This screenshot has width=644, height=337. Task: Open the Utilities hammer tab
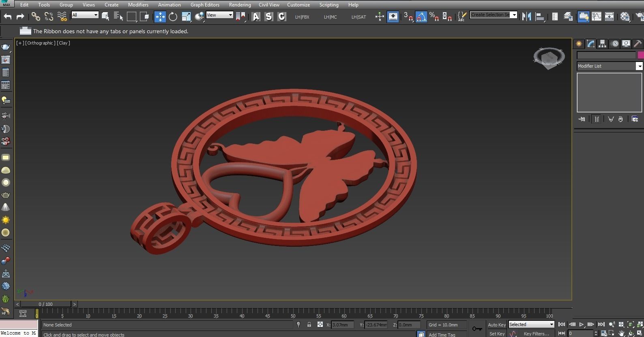click(x=638, y=44)
